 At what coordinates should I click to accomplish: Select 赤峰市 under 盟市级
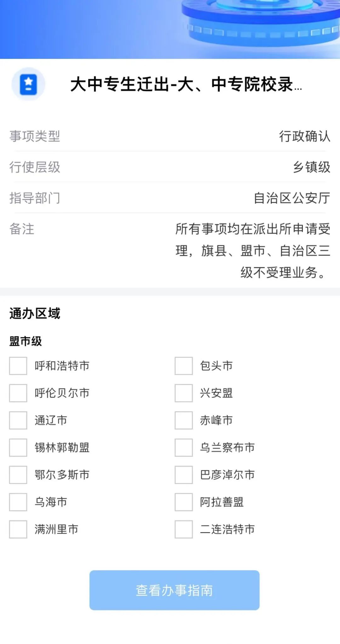[184, 420]
